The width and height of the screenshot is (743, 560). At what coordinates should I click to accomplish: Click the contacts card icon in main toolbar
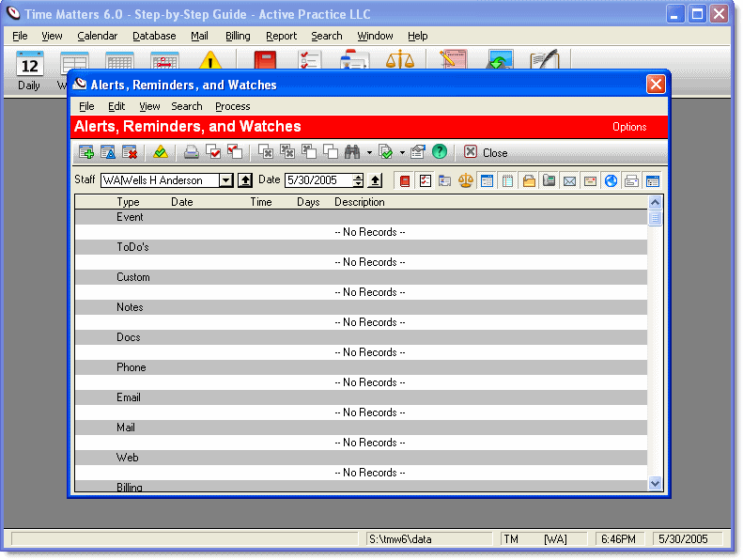coord(354,60)
